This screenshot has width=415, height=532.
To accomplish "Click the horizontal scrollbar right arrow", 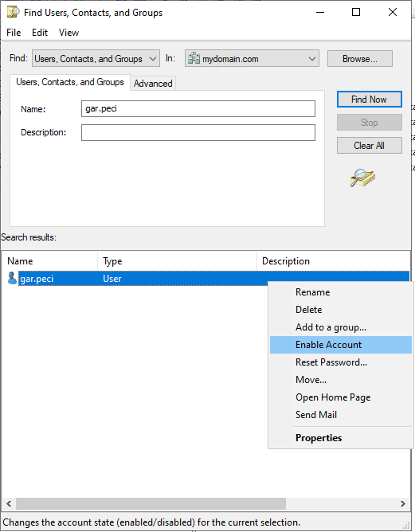I will [403, 503].
